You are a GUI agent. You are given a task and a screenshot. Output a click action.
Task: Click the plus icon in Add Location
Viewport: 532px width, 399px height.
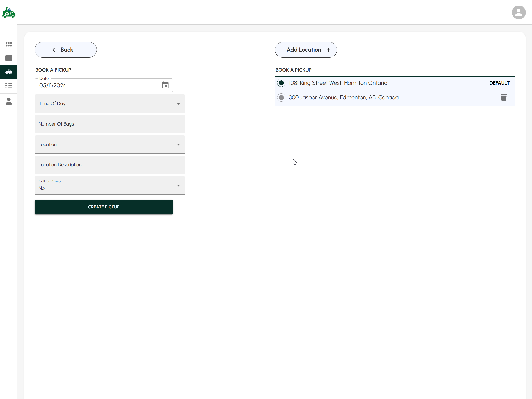329,50
